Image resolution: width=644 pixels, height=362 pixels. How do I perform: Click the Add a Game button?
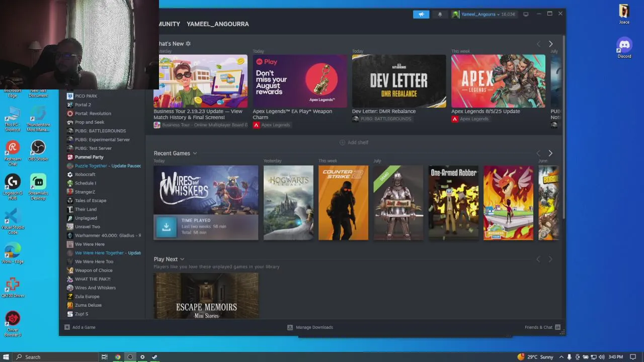point(80,327)
